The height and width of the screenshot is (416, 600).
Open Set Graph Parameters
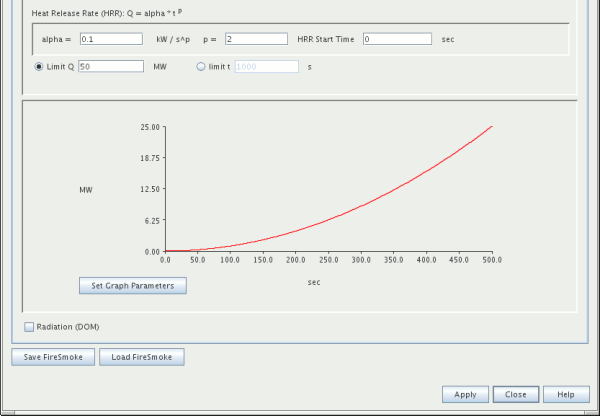pyautogui.click(x=133, y=285)
